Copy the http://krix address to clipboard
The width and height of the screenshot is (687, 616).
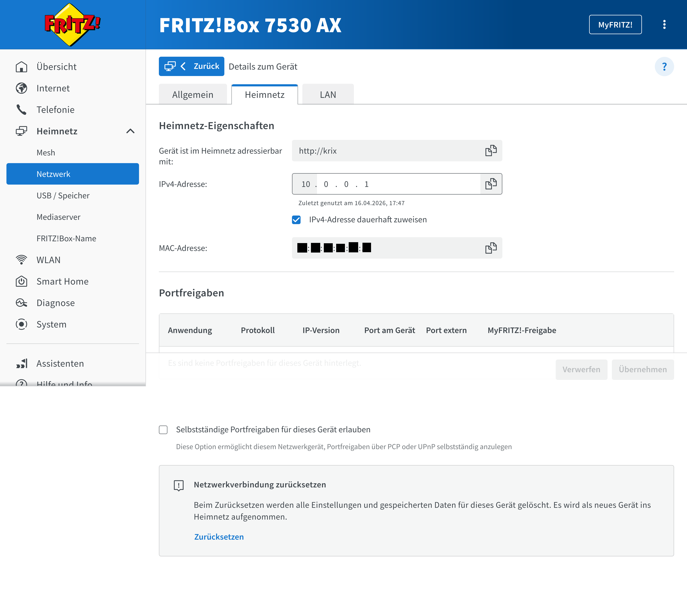click(491, 151)
